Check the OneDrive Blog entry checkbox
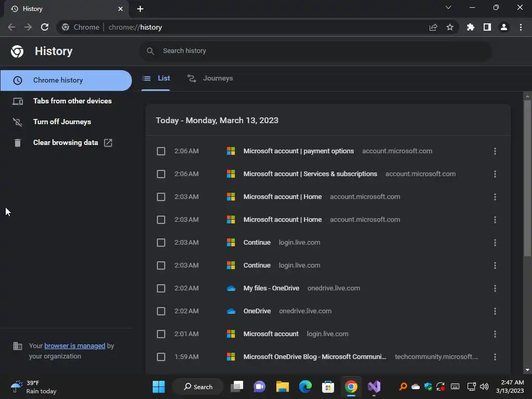532x399 pixels. pyautogui.click(x=161, y=357)
